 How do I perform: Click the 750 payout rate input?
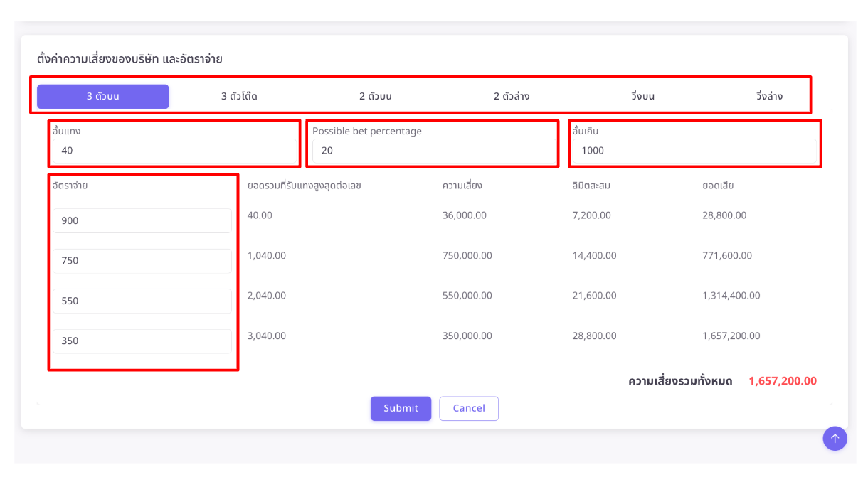click(142, 261)
